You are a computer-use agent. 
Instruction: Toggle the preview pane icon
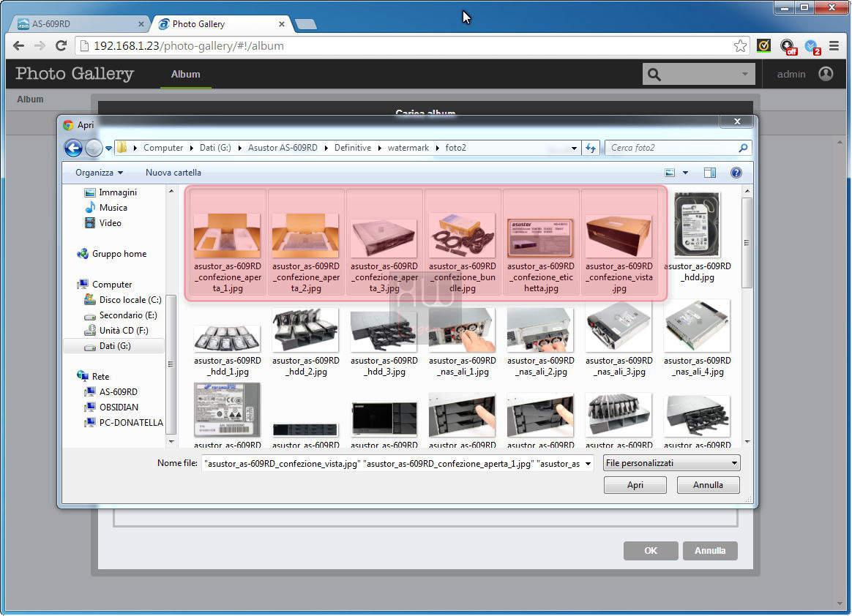tap(709, 173)
